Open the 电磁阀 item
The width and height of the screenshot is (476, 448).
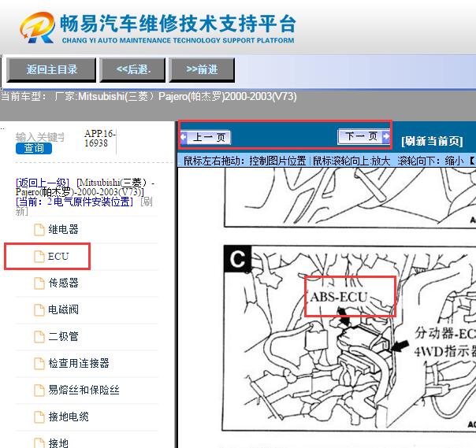63,309
